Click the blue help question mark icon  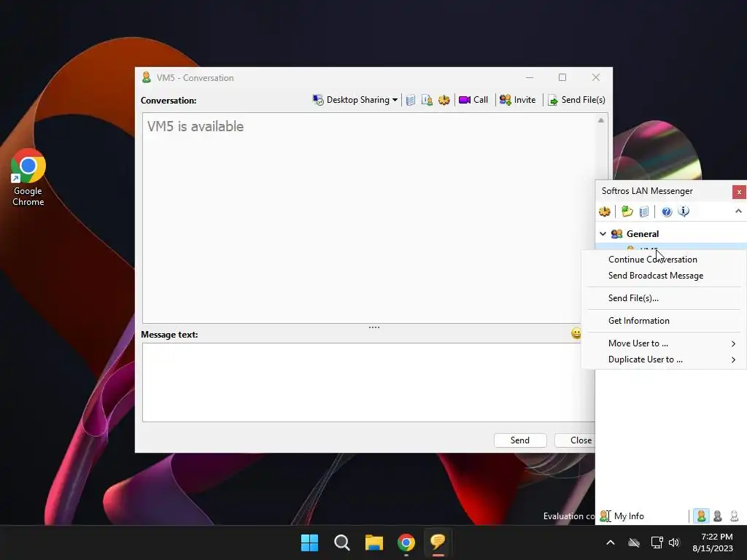667,211
